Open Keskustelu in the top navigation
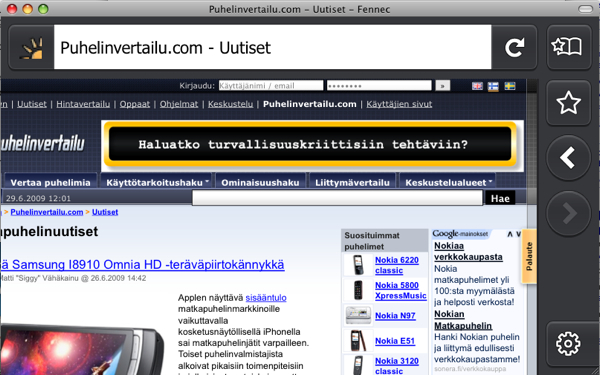Screen dimensions: 600x375 tap(230, 104)
